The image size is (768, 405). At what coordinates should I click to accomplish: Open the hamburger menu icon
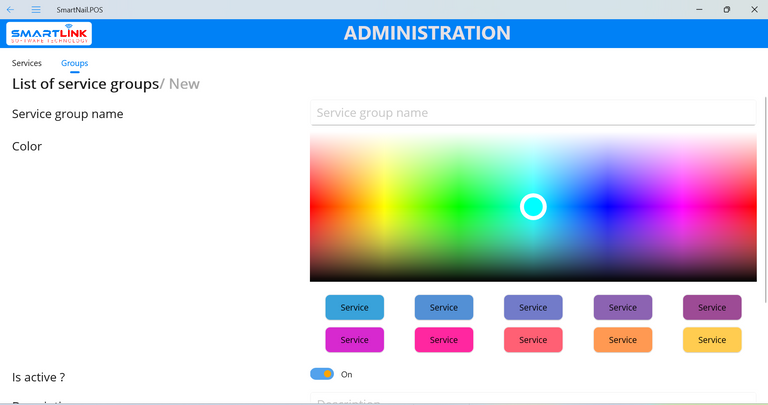point(36,9)
